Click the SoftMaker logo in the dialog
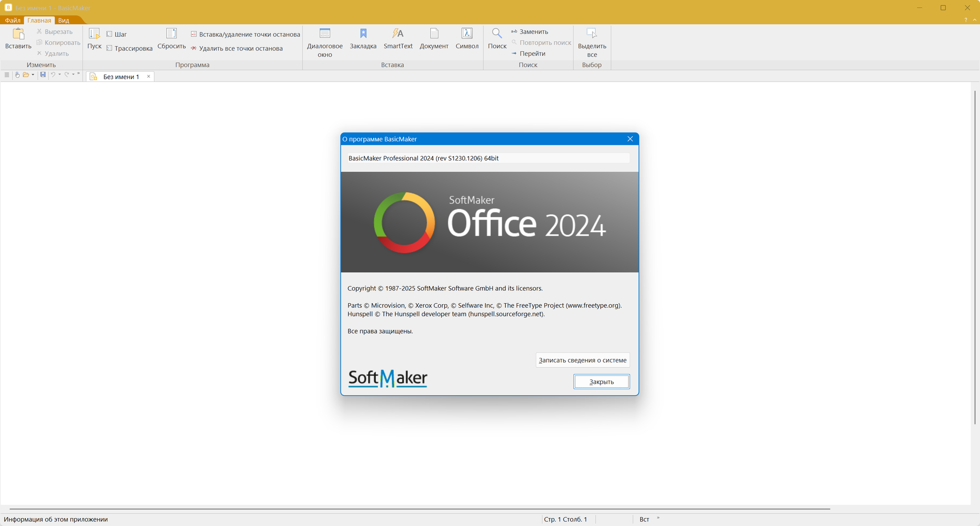980x526 pixels. click(x=388, y=379)
